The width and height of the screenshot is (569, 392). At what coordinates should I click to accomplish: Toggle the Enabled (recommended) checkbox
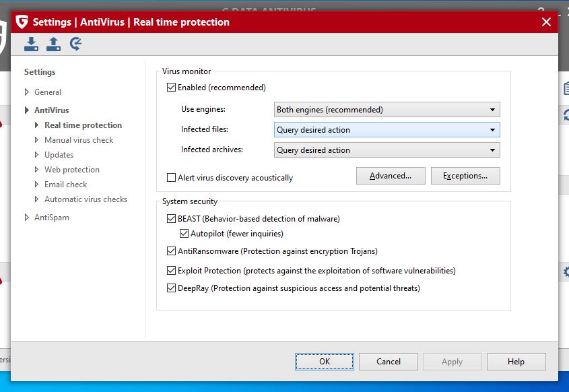[171, 88]
